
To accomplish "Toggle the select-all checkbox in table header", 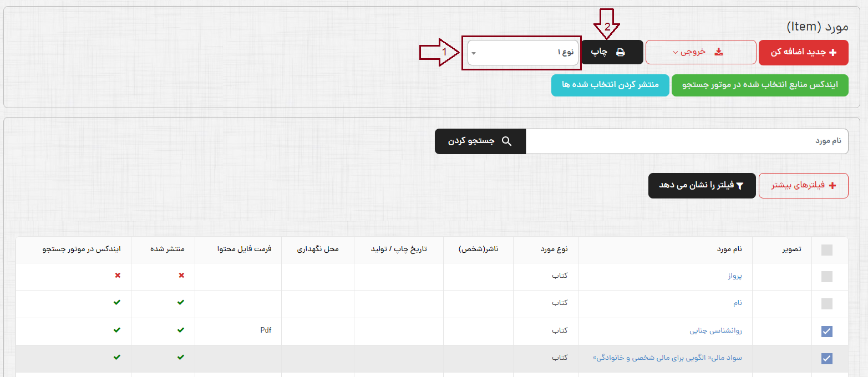I will click(x=826, y=250).
